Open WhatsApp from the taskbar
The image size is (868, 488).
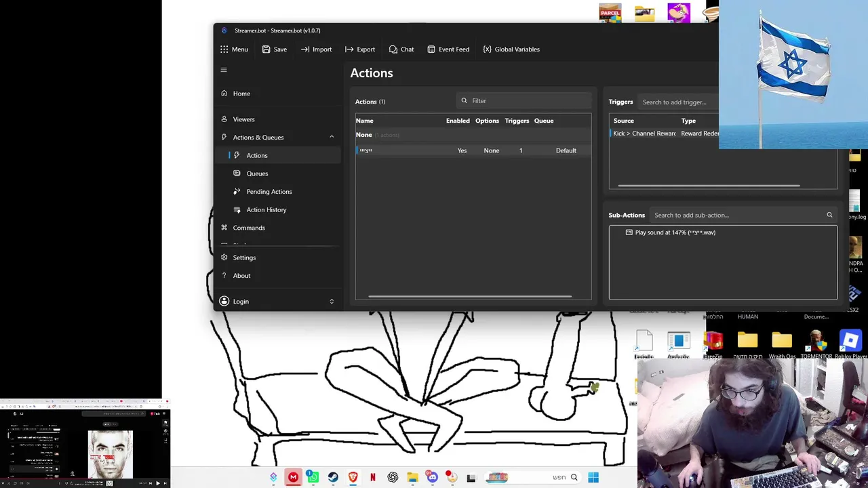click(313, 477)
